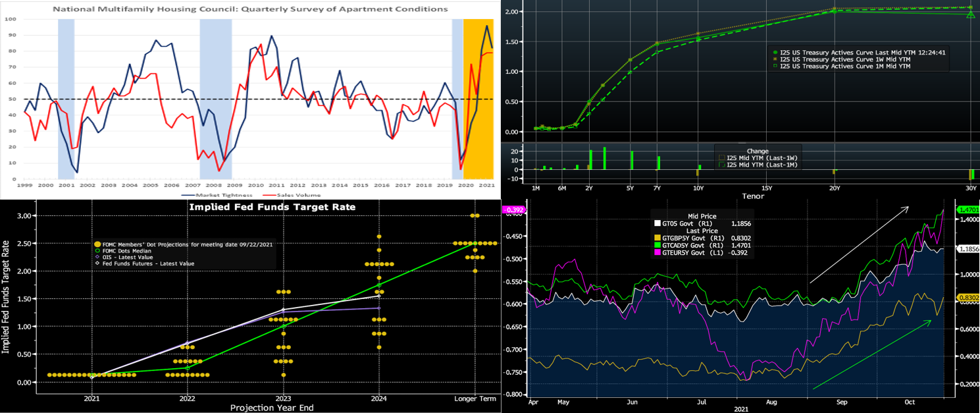980x413 pixels.
Task: Click the green FOMC Dots Median legend circle
Action: [x=98, y=251]
